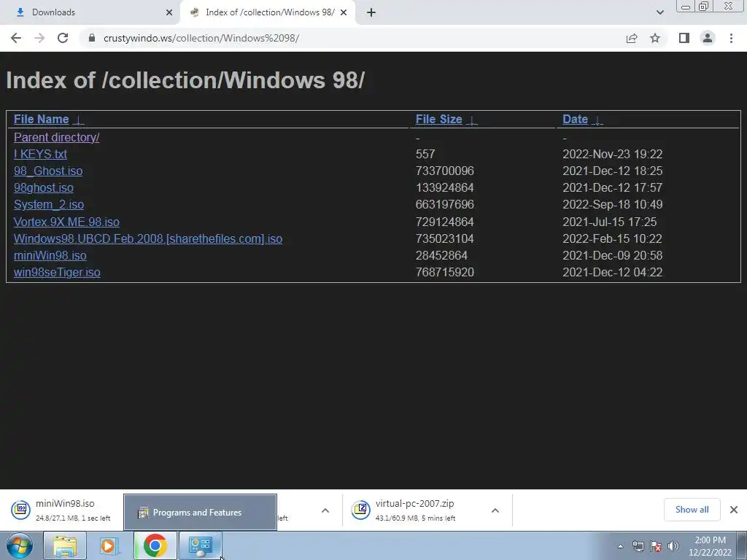Sort by Date column header
The width and height of the screenshot is (747, 560).
(575, 119)
